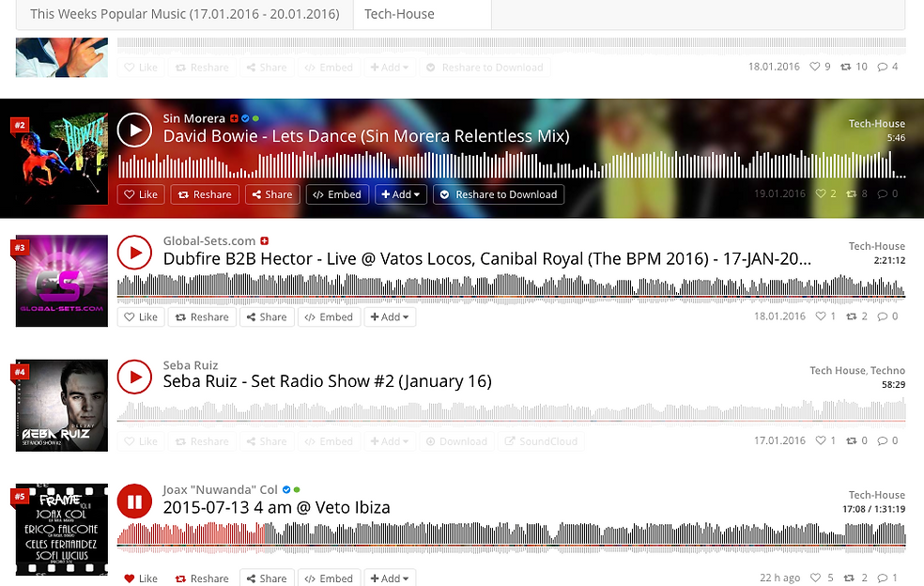
Task: Open Sin Morera artist profile
Action: point(193,118)
